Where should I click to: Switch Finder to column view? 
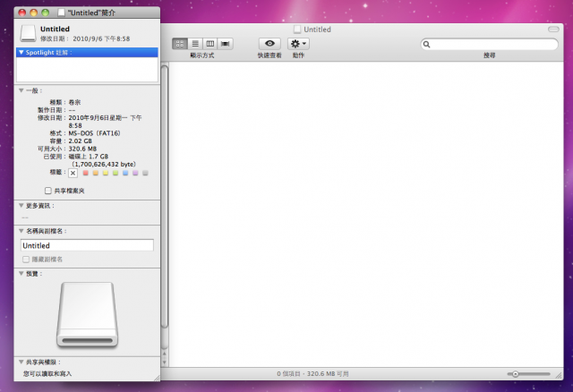[x=210, y=44]
